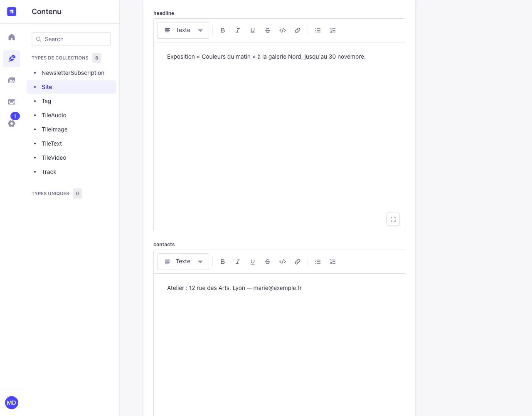The height and width of the screenshot is (416, 532).
Task: Open the Media Library icon
Action: pyautogui.click(x=12, y=80)
